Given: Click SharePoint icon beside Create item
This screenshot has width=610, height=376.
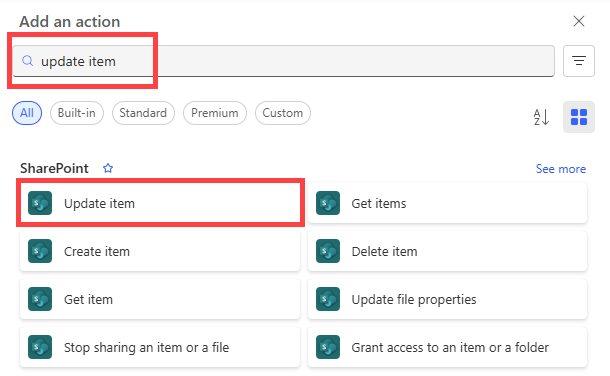Looking at the screenshot, I should tap(40, 251).
